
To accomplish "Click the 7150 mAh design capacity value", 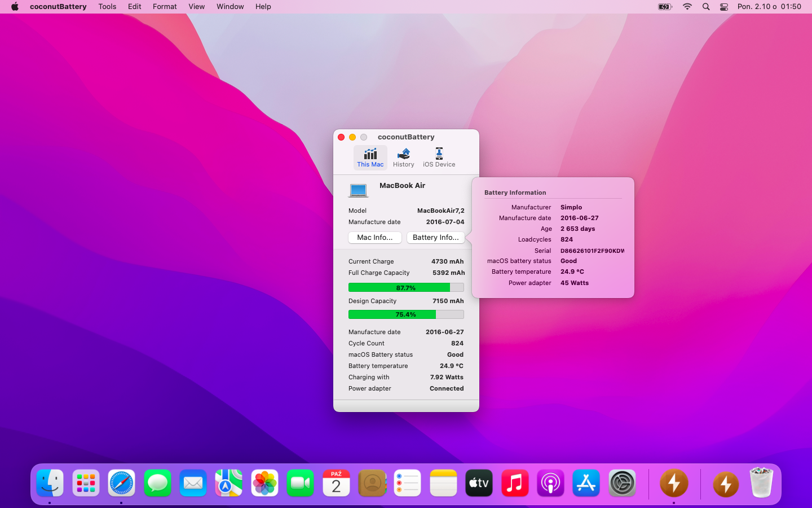I will pos(448,301).
